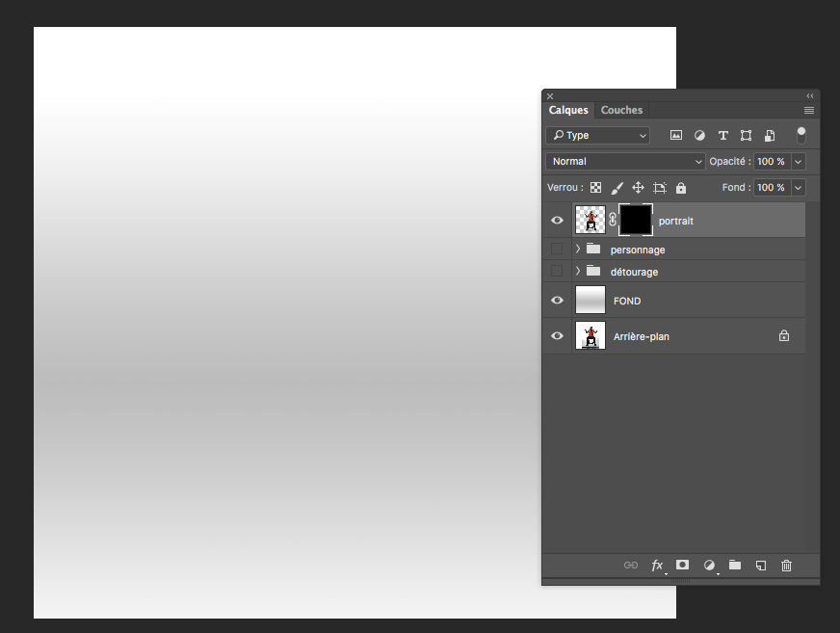The width and height of the screenshot is (840, 633).
Task: Click the add layer style fx icon
Action: click(657, 566)
